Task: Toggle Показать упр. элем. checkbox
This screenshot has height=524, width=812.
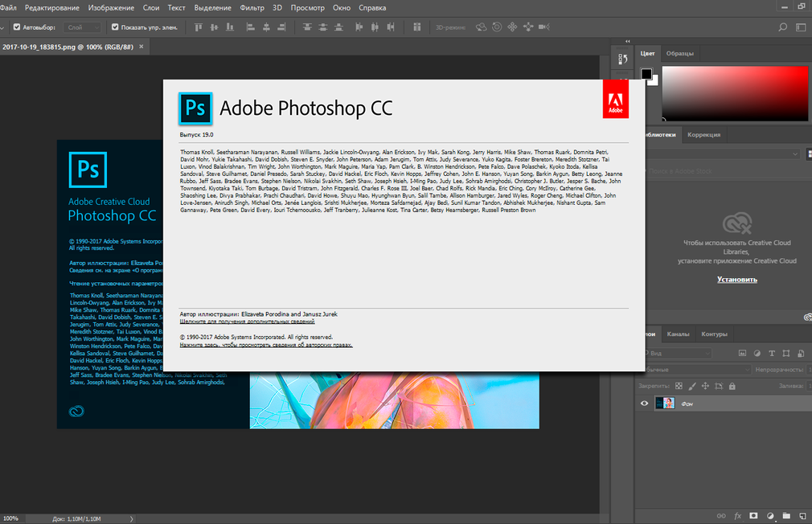Action: click(115, 27)
